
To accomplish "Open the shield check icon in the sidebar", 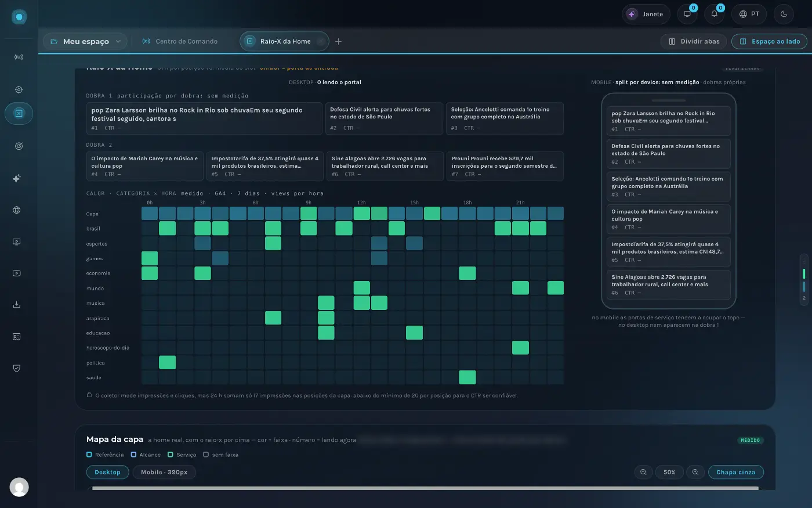I will (17, 368).
